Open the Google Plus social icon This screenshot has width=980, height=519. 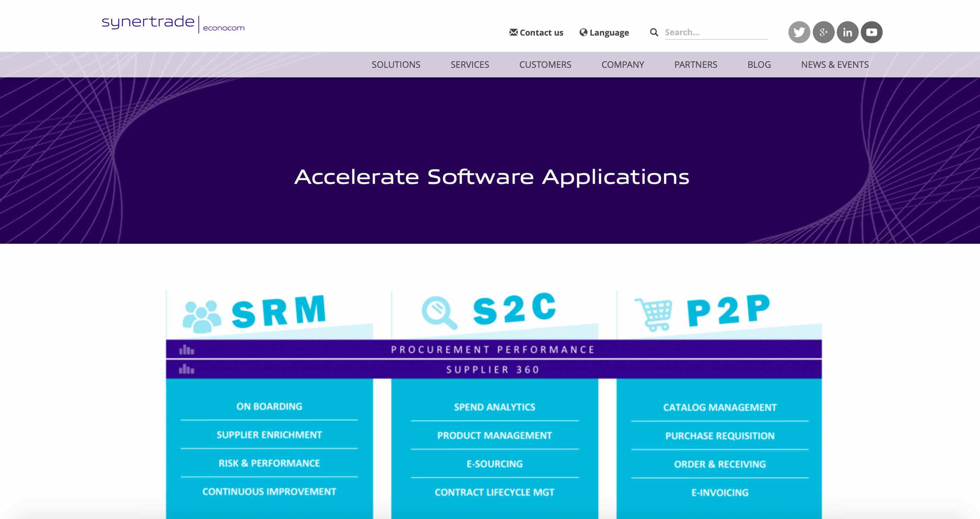pyautogui.click(x=823, y=32)
